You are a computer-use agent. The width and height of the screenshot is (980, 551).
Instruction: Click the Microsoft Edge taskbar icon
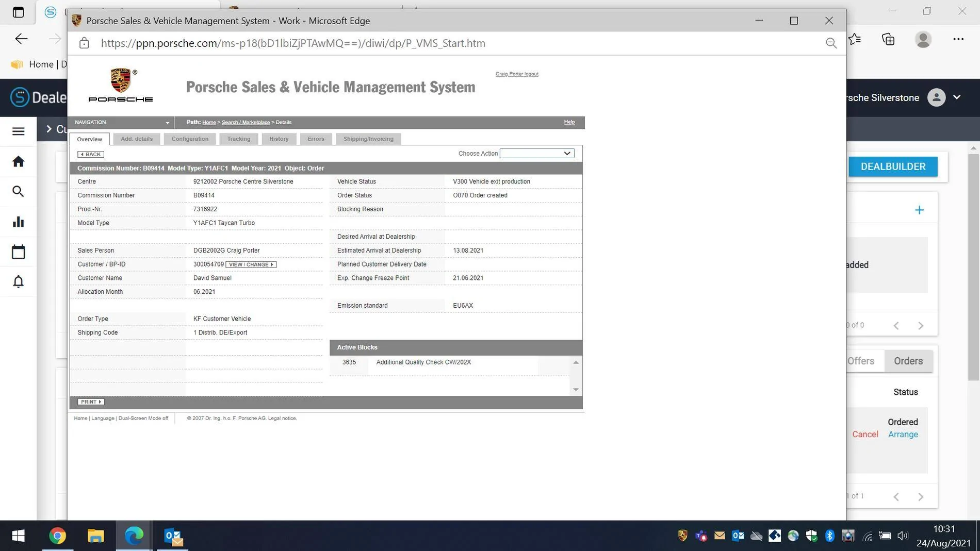(134, 536)
